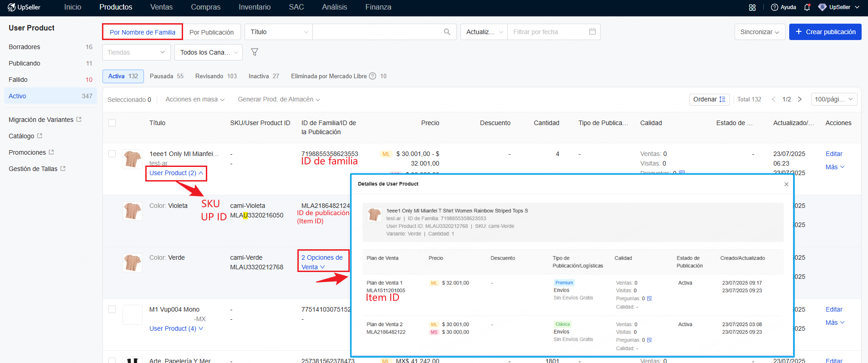Viewport: 868px width, 363px height.
Task: Open the apps grid icon in header
Action: (x=752, y=7)
